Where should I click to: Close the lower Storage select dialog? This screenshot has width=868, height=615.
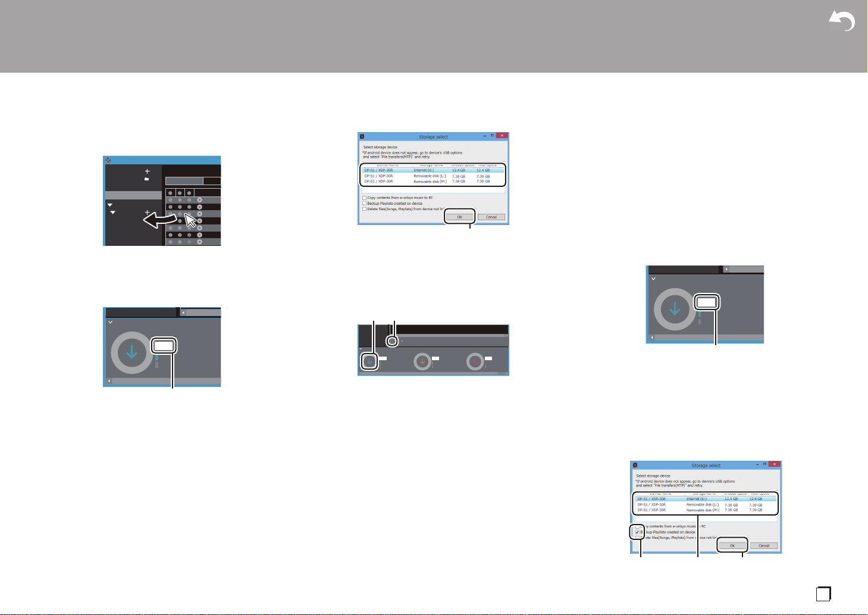(x=774, y=465)
